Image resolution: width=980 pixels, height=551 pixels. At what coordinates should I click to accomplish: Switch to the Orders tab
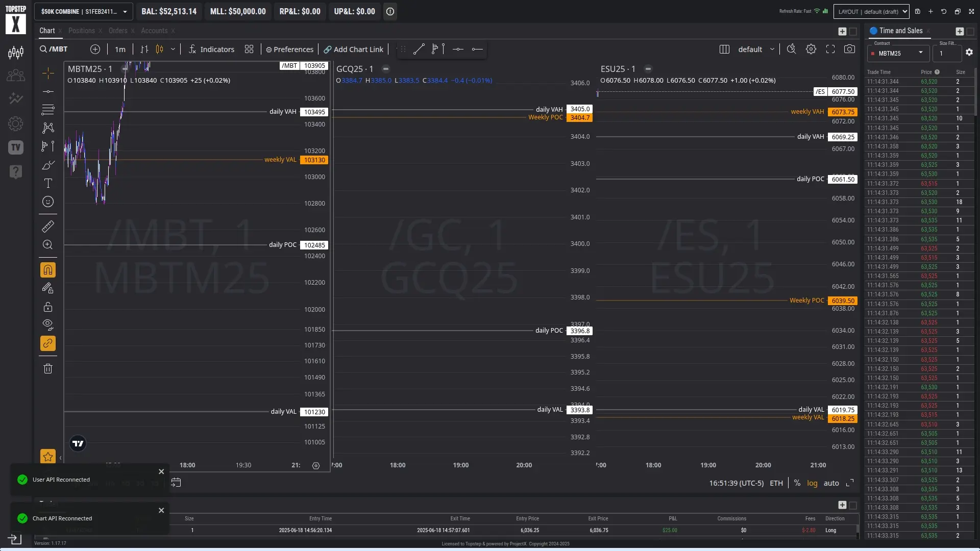tap(118, 31)
